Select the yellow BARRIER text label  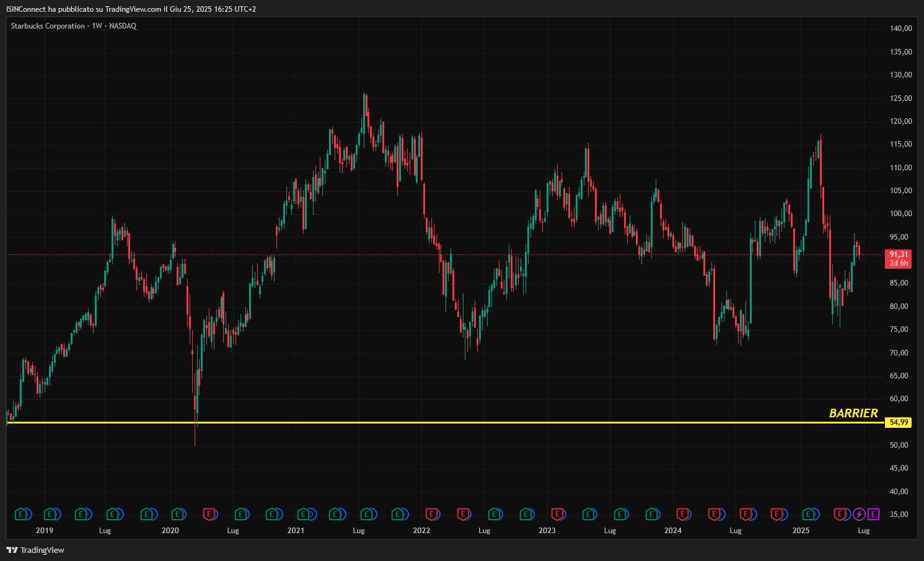point(853,413)
